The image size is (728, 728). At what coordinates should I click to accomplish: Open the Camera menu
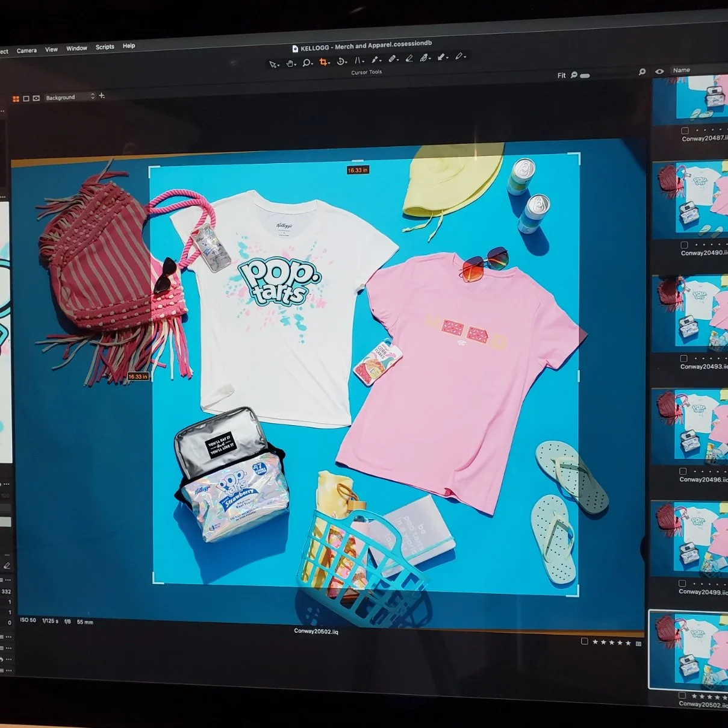click(x=26, y=51)
